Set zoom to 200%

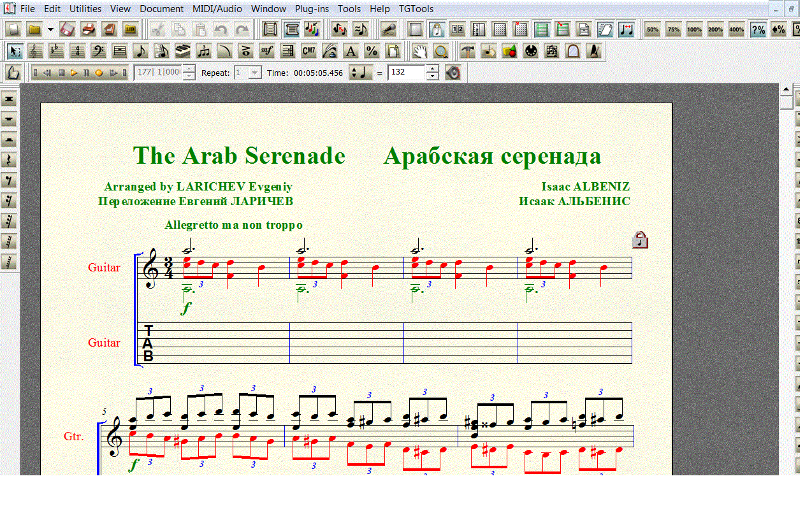[x=716, y=29]
